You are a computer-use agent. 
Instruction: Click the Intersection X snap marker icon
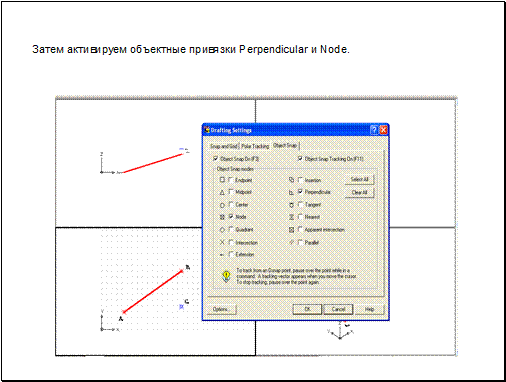222,242
